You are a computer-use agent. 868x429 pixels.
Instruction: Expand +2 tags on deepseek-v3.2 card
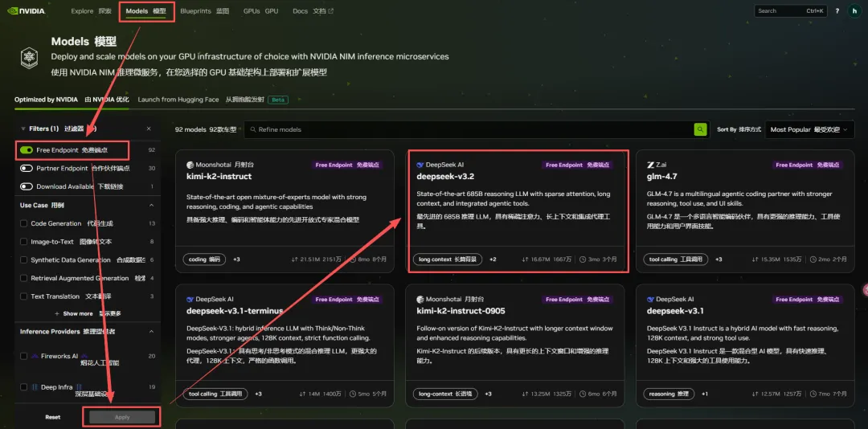[493, 259]
